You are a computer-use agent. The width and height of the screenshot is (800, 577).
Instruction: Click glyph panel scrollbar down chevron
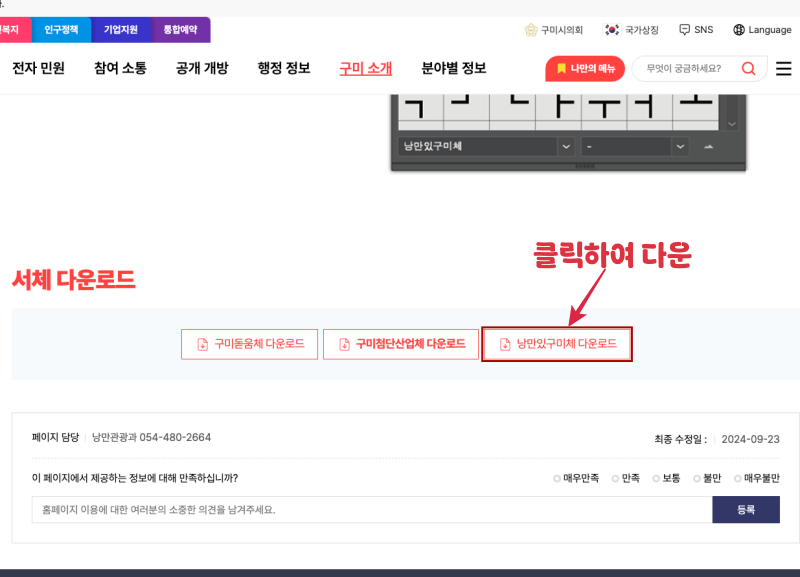pyautogui.click(x=732, y=124)
